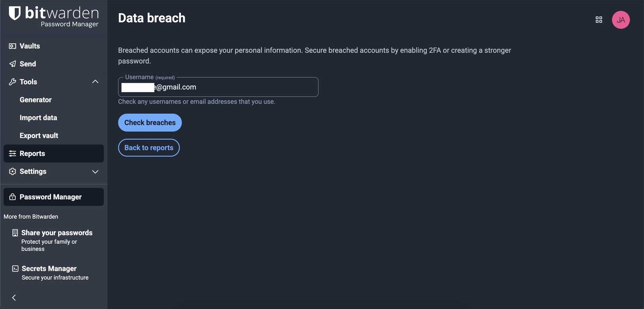Image resolution: width=644 pixels, height=309 pixels.
Task: Open Send using its paper plane icon
Action: [x=12, y=64]
